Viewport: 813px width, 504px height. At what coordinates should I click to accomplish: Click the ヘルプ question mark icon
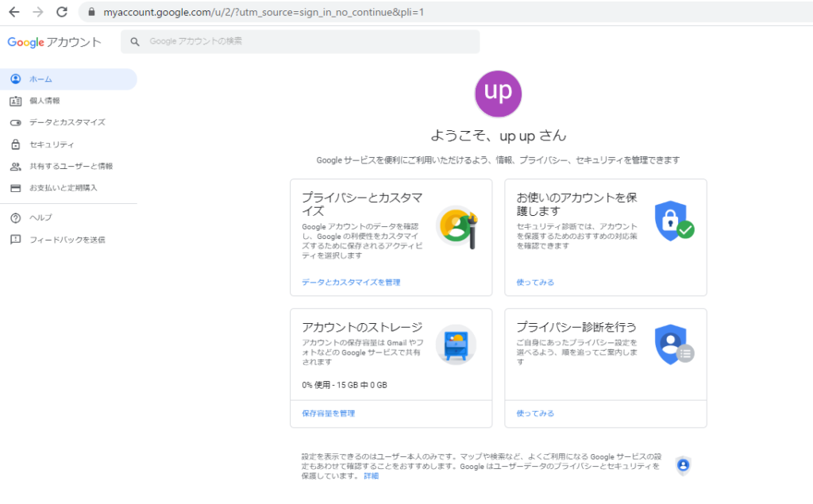click(16, 217)
